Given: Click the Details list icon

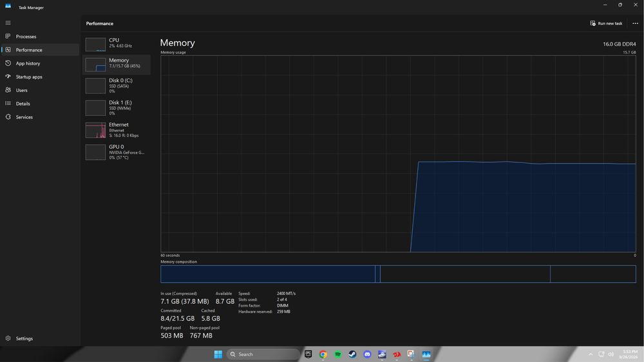Looking at the screenshot, I should (8, 103).
